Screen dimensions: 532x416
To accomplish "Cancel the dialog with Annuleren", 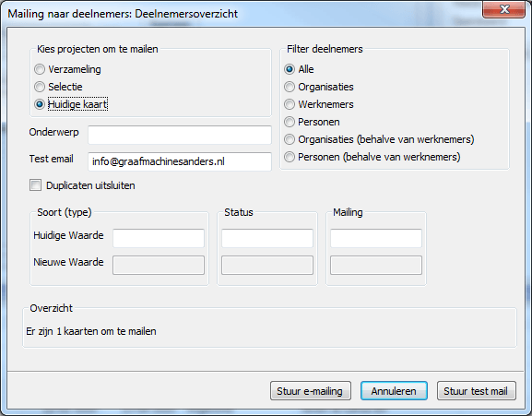I will [394, 391].
